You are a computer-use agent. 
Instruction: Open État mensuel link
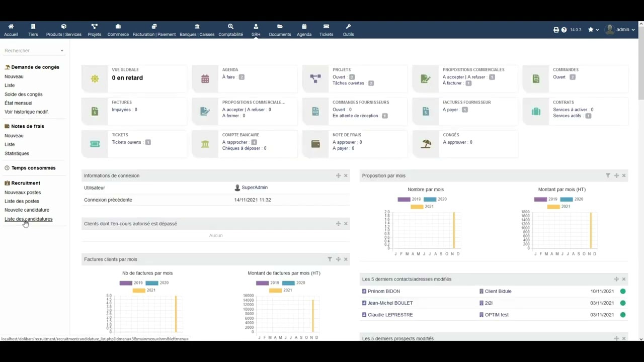point(18,103)
